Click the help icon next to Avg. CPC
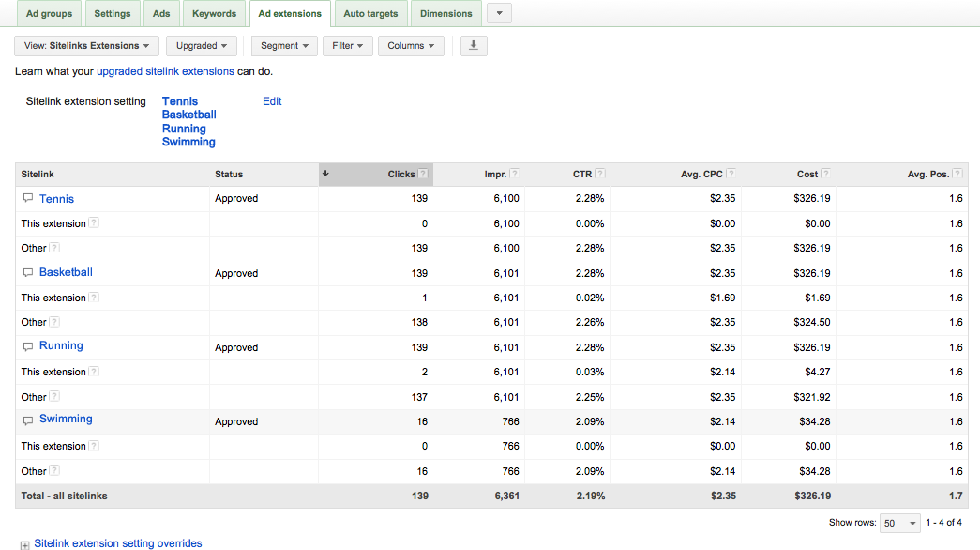 (x=731, y=174)
